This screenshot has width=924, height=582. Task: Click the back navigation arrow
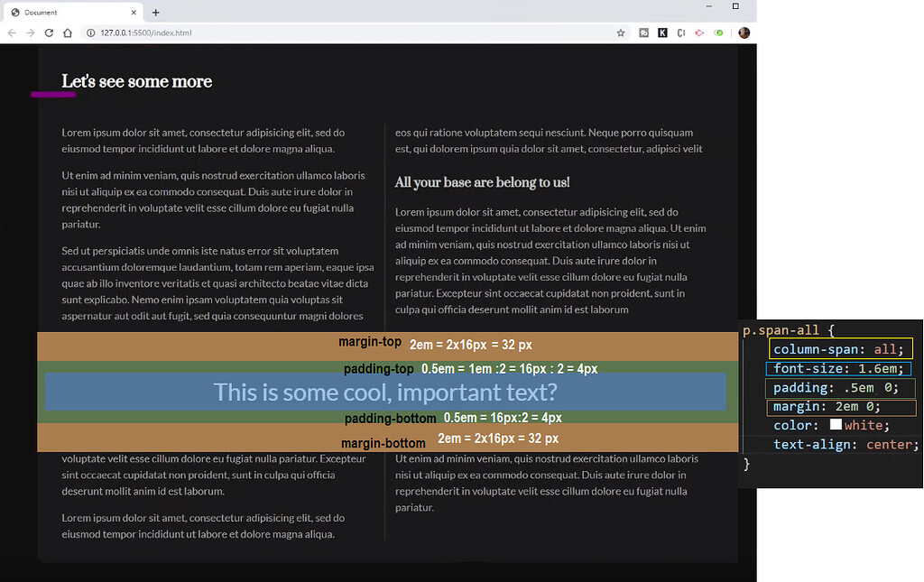[x=11, y=32]
